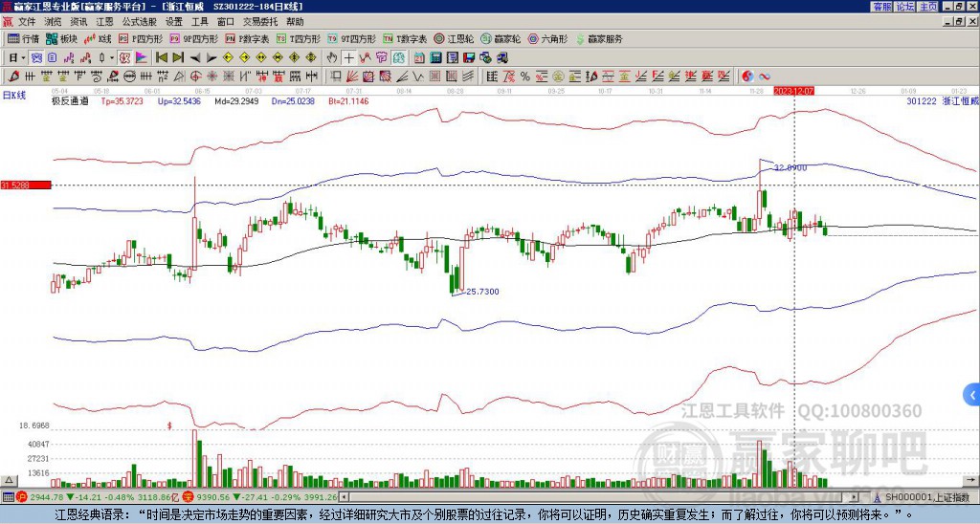Click the red 31.5288 price tag

click(x=26, y=186)
